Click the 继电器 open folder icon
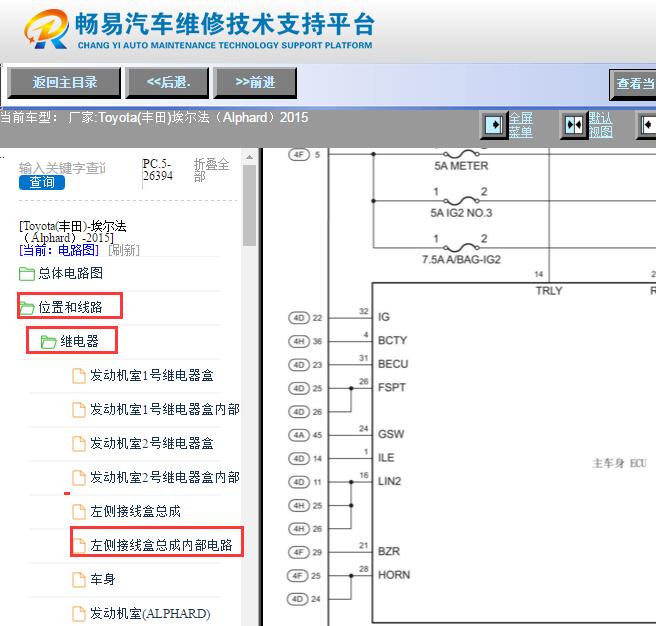This screenshot has height=626, width=656. (x=49, y=342)
